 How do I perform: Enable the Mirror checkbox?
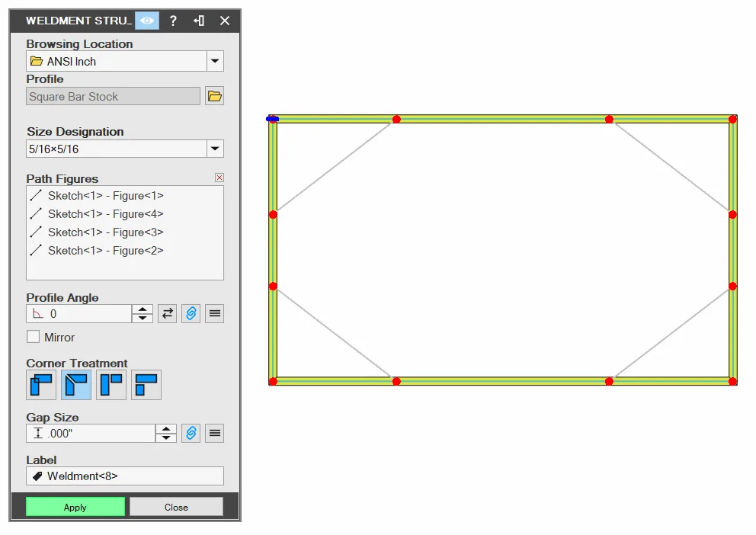[x=34, y=337]
